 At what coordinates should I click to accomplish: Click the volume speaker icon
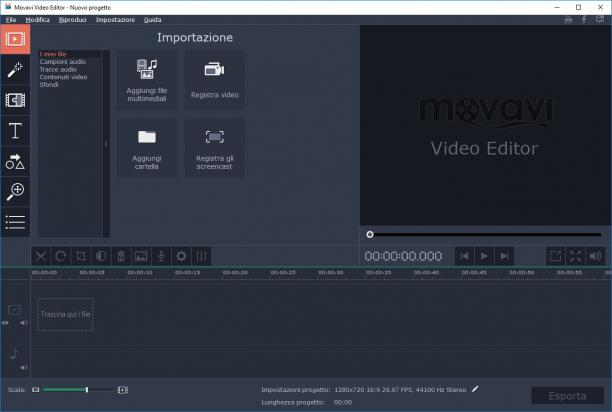(596, 256)
